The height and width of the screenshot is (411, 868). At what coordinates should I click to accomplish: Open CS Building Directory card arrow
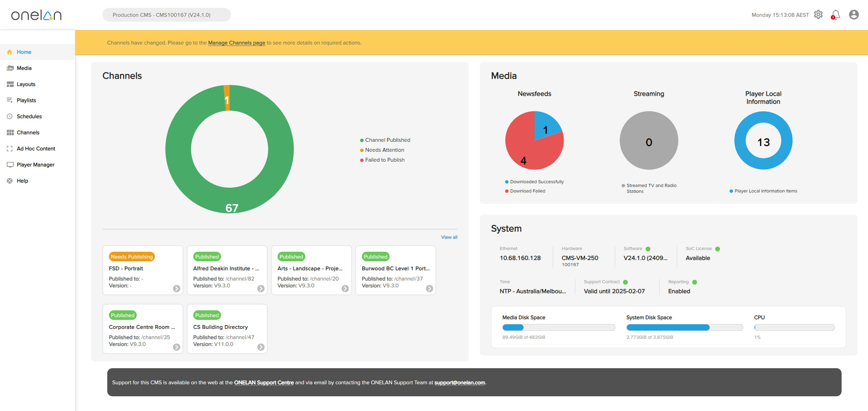point(261,347)
